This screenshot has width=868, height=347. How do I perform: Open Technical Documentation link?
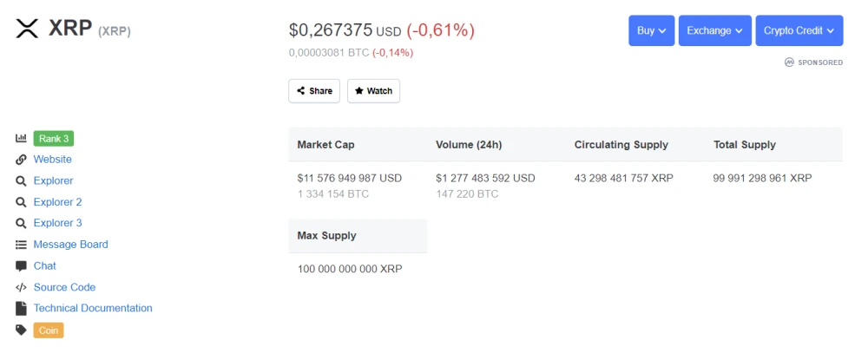click(x=93, y=308)
